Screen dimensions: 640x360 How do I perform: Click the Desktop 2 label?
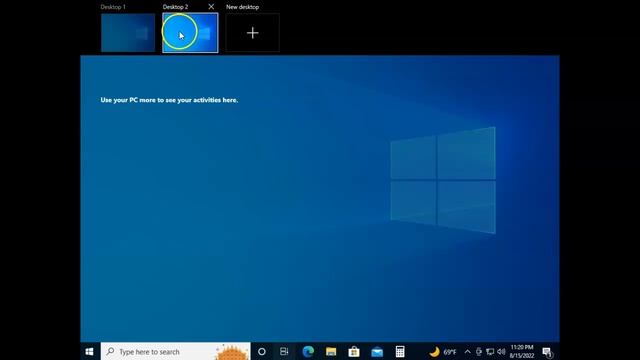(176, 7)
